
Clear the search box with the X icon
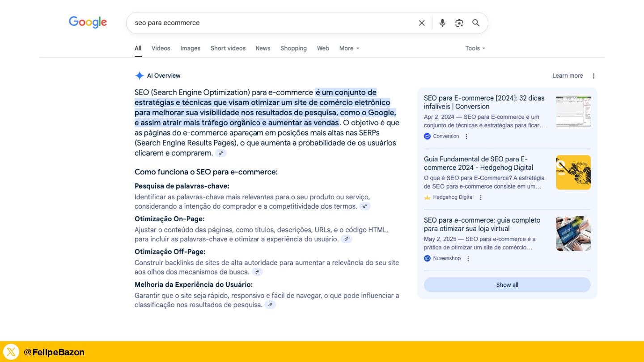[x=422, y=23]
